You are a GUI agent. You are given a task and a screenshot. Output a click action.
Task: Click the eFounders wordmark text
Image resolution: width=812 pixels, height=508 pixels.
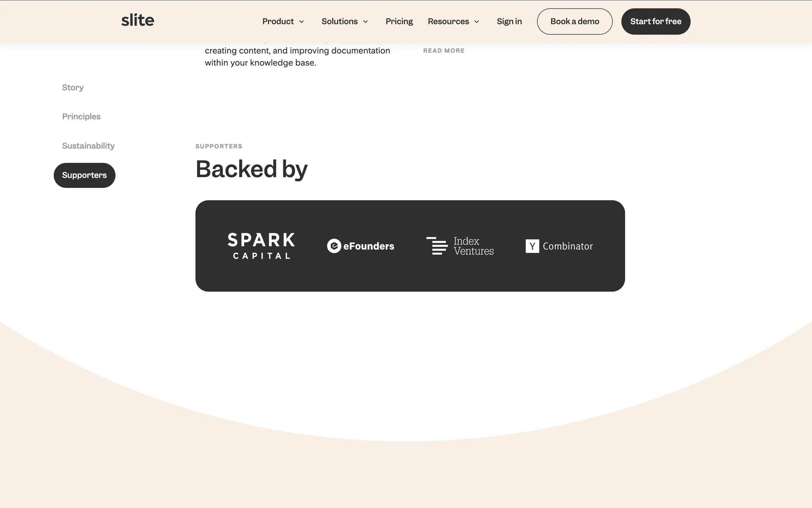[x=369, y=246]
